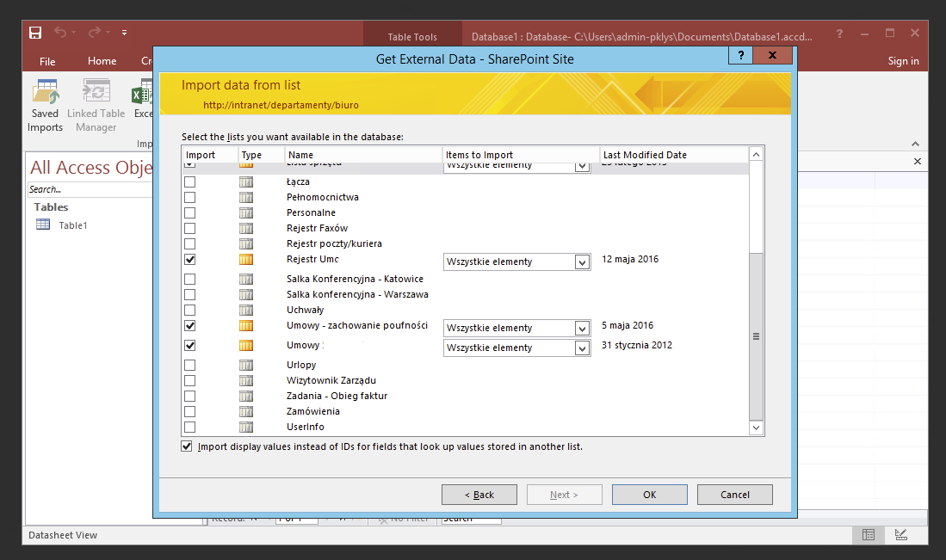This screenshot has width=946, height=560.
Task: Click the Undo icon
Action: tap(60, 32)
